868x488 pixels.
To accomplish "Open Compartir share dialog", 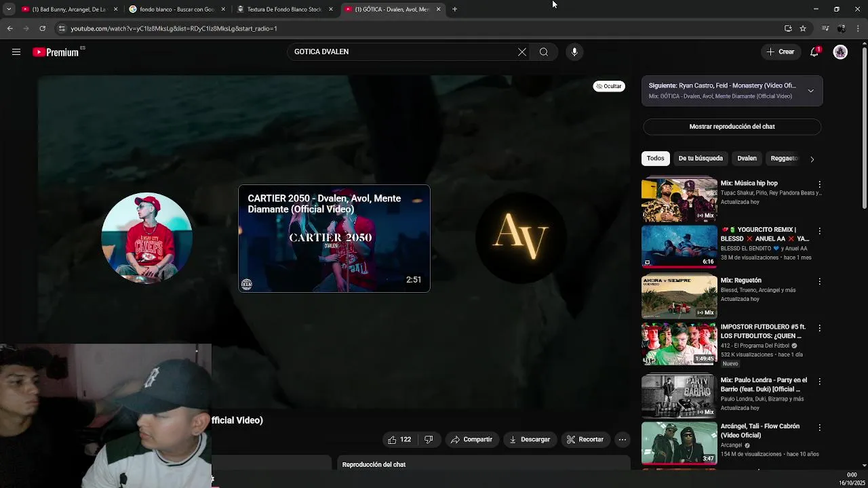I will 471,439.
